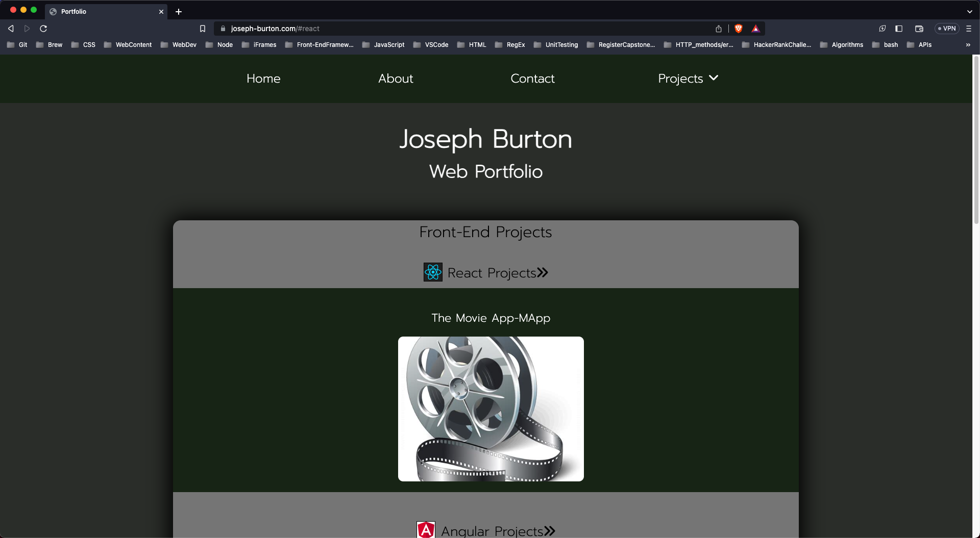
Task: Open the RegEx bookmark folder
Action: [510, 45]
